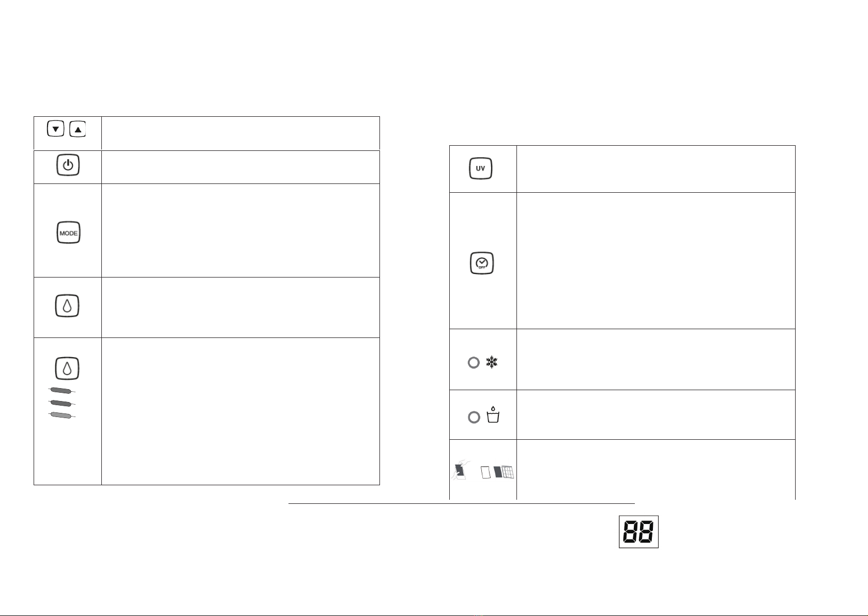Toggle the UV button
The height and width of the screenshot is (616, 868).
(x=481, y=168)
